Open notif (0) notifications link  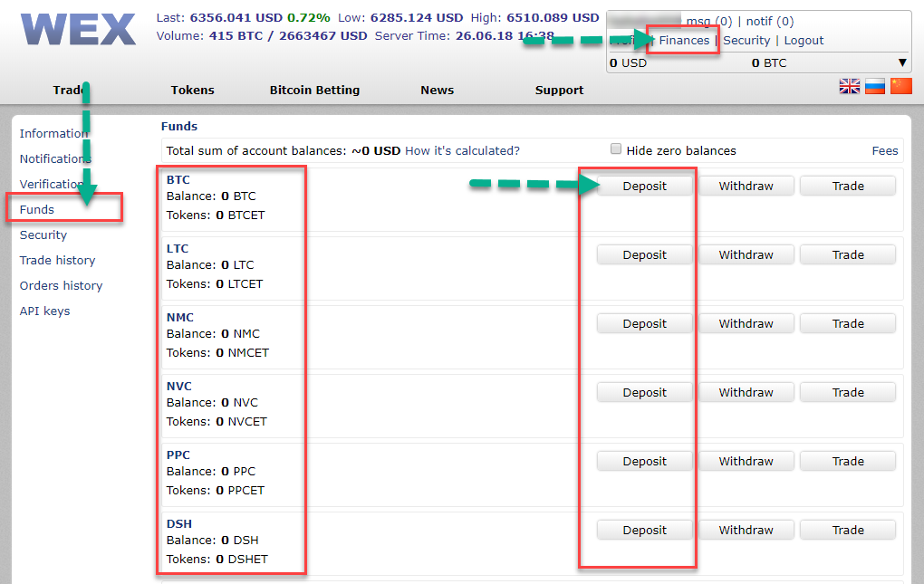coord(770,22)
